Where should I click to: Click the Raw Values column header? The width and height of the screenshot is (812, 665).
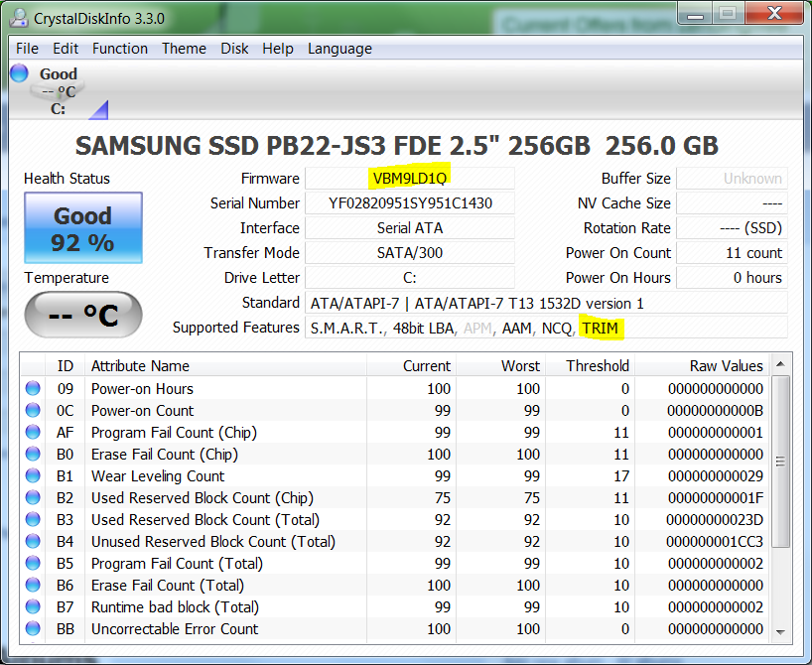tap(703, 365)
